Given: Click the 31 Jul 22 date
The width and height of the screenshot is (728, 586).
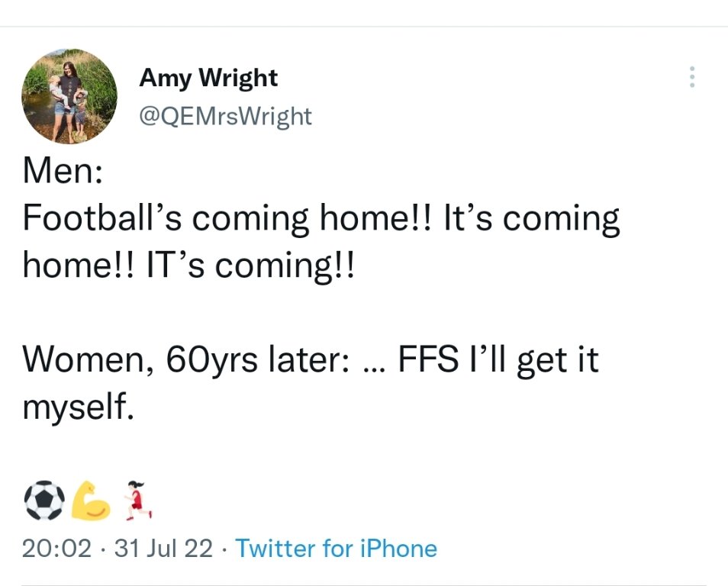Looking at the screenshot, I should click(163, 549).
